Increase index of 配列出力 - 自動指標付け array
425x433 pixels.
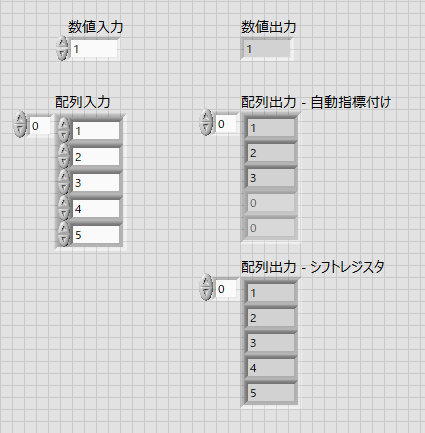(x=206, y=116)
